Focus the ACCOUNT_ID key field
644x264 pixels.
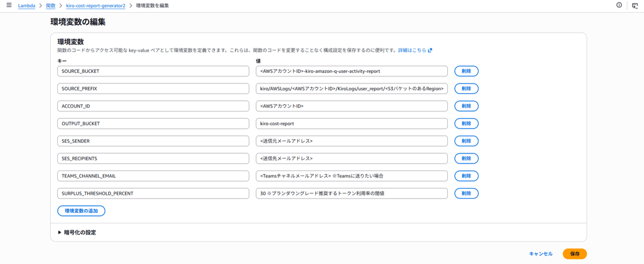coord(153,106)
